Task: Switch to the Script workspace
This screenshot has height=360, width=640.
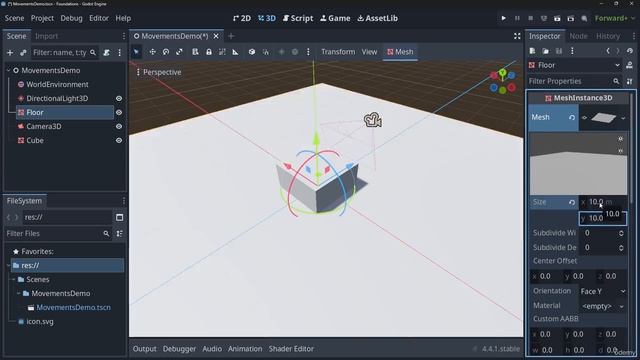Action: pyautogui.click(x=298, y=18)
